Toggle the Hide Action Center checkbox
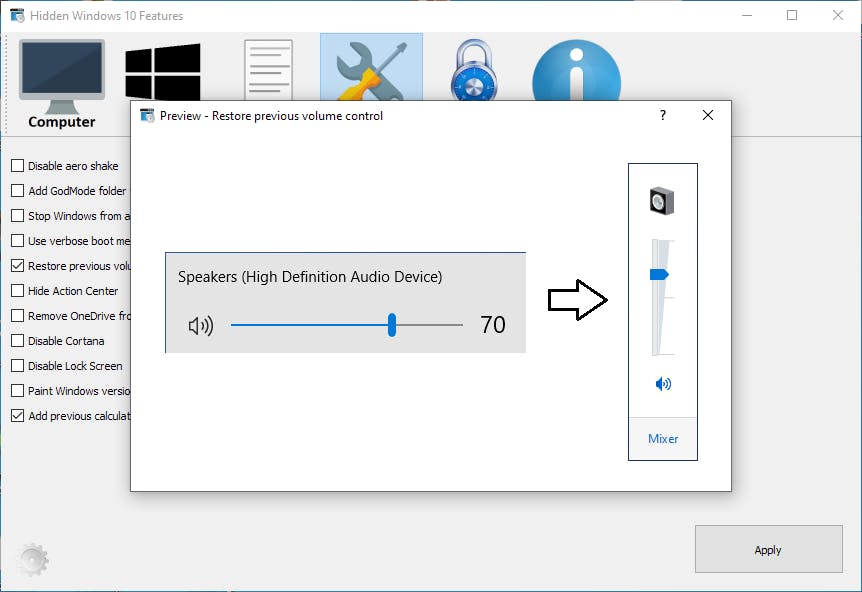The height and width of the screenshot is (592, 862). pyautogui.click(x=18, y=291)
